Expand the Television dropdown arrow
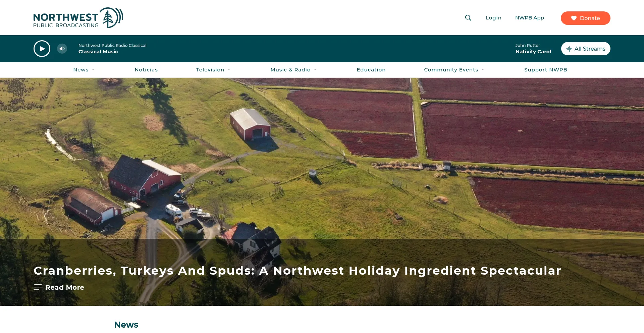Viewport: 644px width, 333px height. [229, 69]
